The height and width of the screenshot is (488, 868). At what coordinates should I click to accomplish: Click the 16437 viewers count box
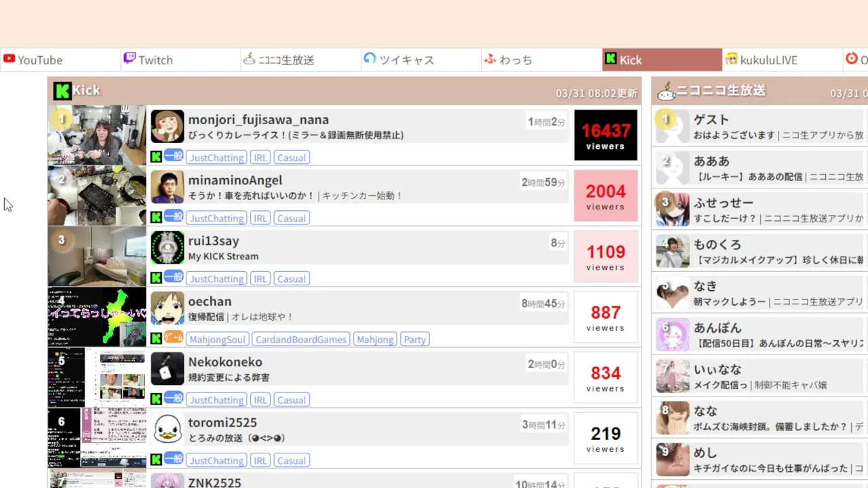tap(606, 135)
